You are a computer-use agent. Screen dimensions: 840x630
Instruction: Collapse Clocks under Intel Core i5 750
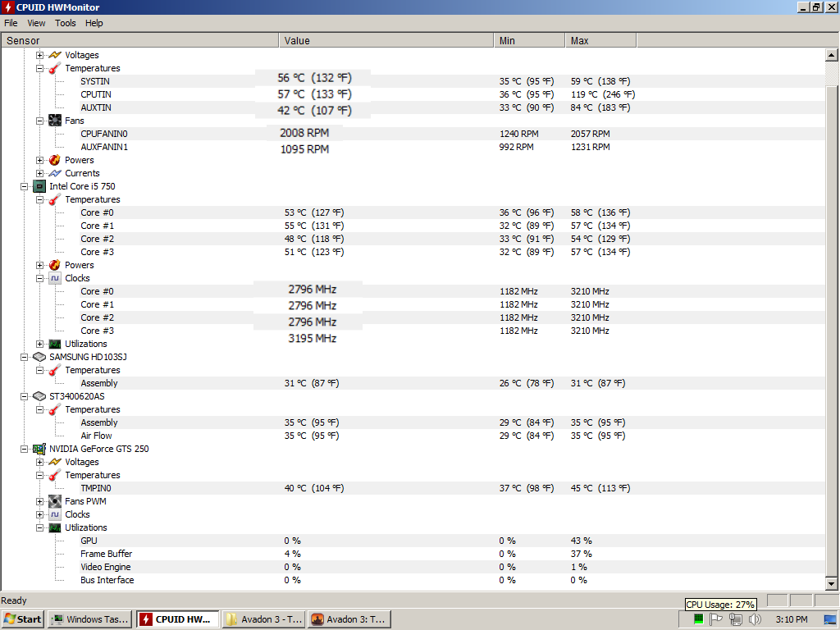pyautogui.click(x=39, y=279)
